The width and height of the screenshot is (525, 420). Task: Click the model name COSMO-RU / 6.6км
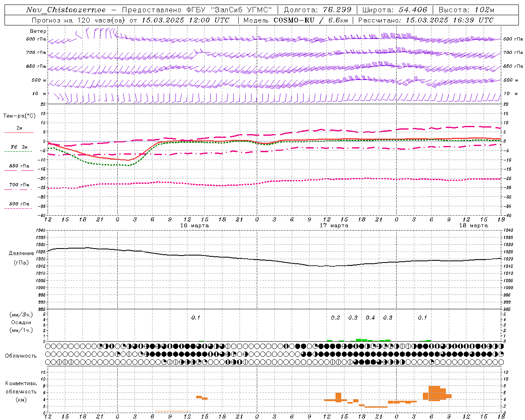[x=310, y=20]
